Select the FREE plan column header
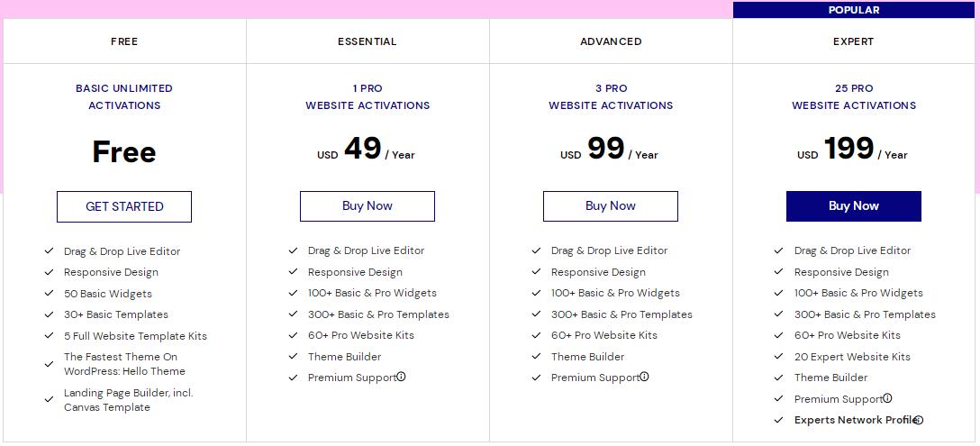980x446 pixels. [x=124, y=41]
